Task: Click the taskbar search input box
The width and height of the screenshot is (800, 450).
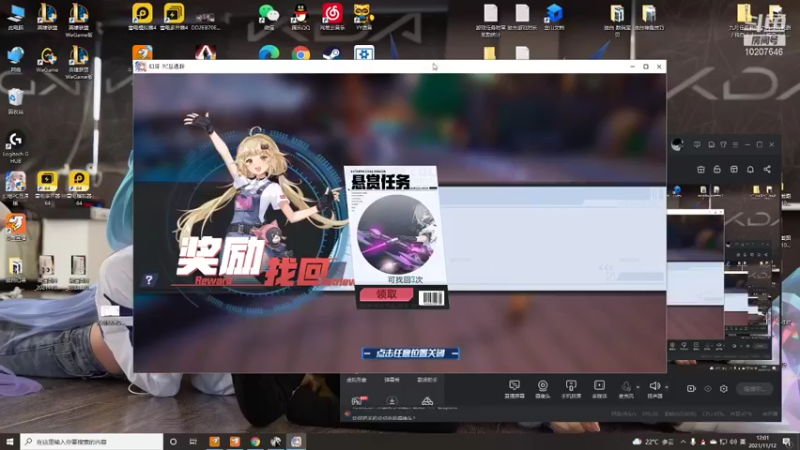Action: [92, 441]
